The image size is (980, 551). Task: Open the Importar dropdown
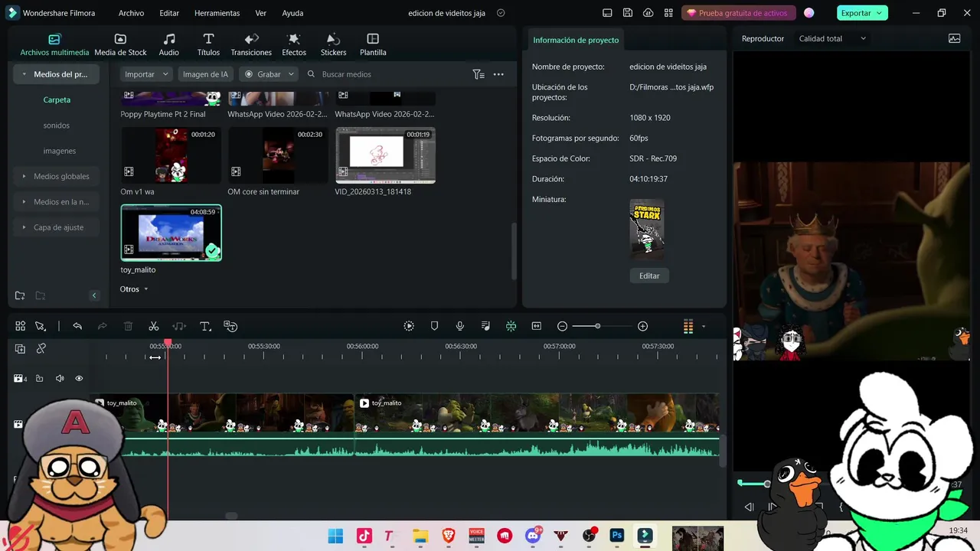[146, 74]
